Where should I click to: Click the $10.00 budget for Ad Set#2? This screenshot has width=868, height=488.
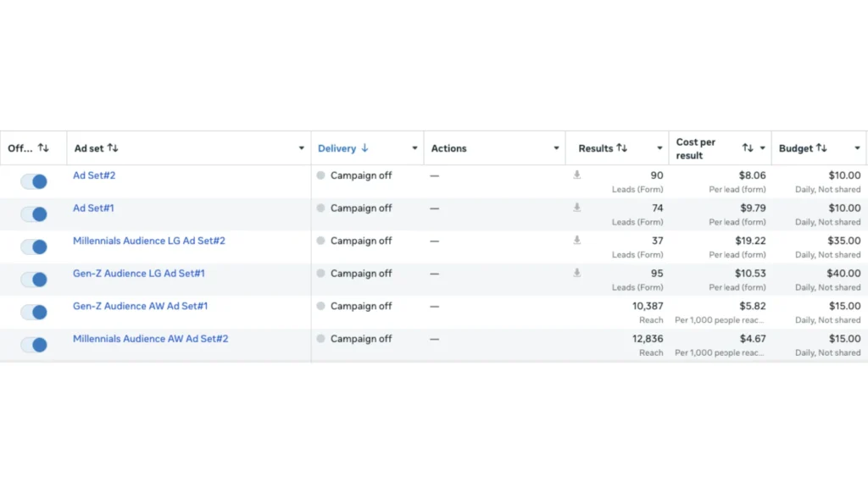[845, 175]
